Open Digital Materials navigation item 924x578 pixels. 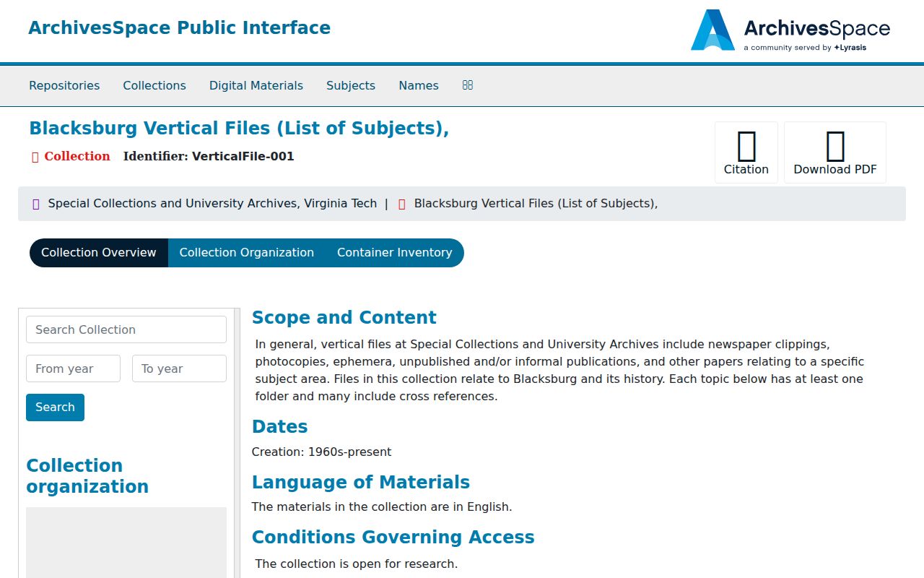point(256,85)
